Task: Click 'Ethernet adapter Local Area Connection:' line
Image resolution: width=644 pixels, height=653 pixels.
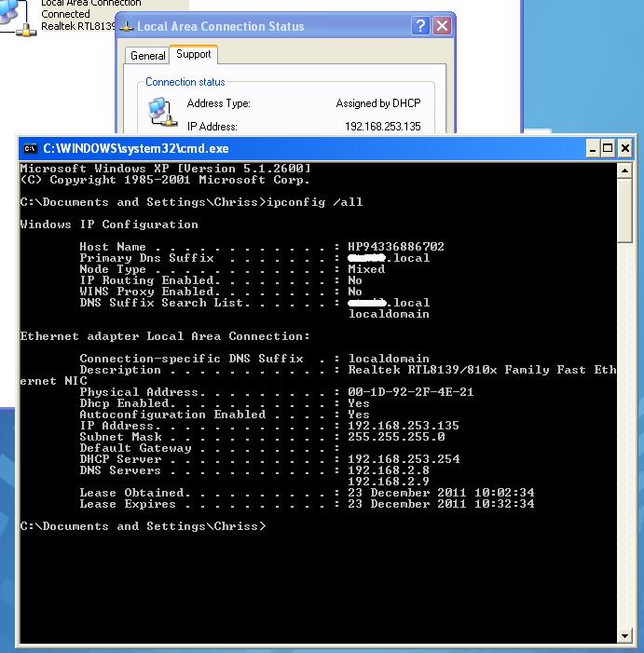Action: [165, 336]
